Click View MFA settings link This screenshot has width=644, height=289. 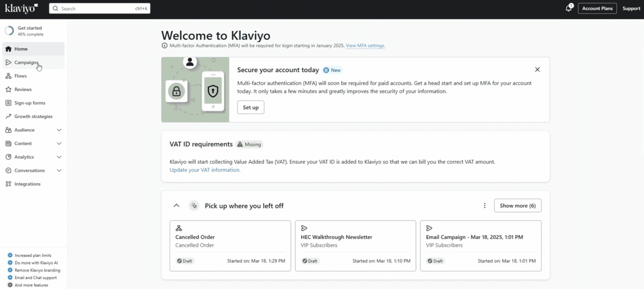(365, 45)
